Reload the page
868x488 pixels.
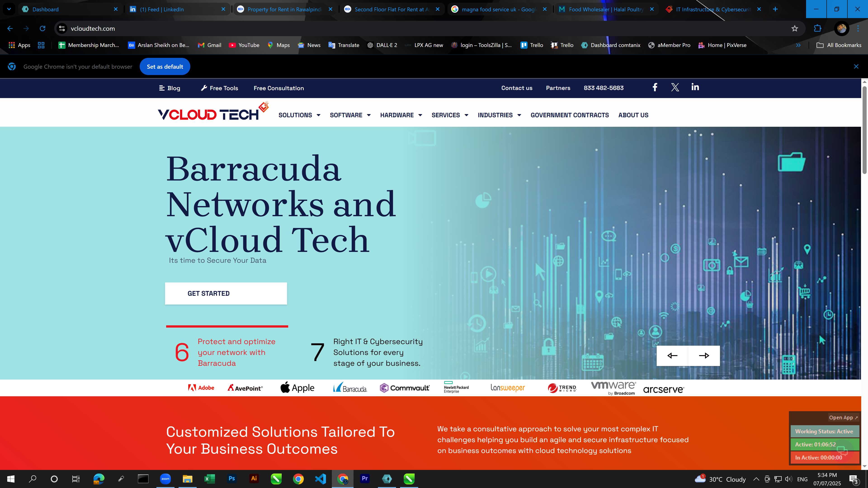pos(42,29)
